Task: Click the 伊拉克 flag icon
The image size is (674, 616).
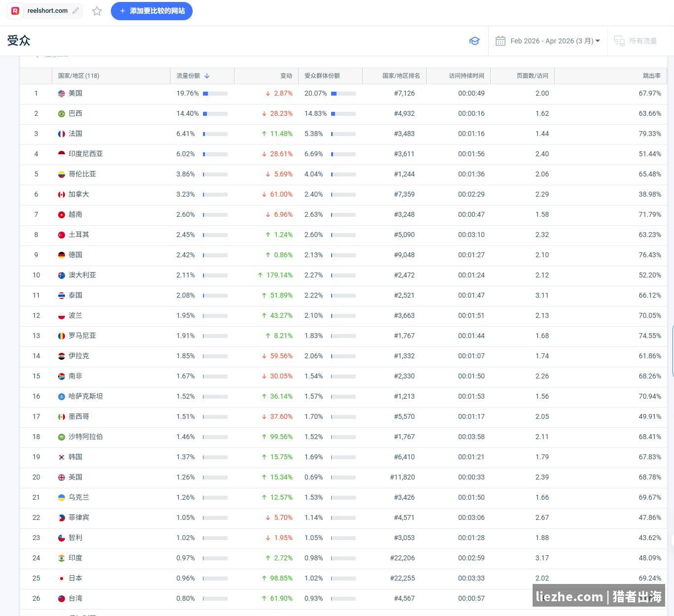Action: 62,356
